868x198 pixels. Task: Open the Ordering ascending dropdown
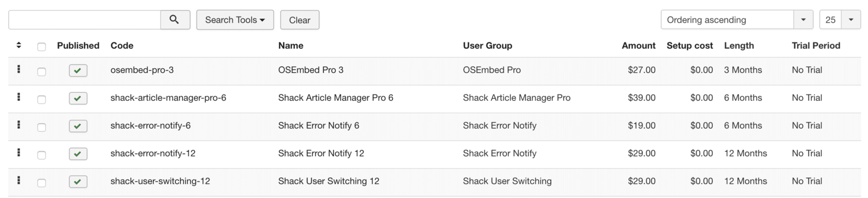[x=737, y=20]
